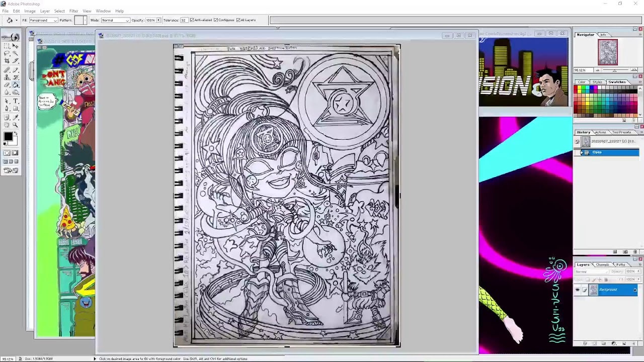Open the Filter menu

coord(73,11)
